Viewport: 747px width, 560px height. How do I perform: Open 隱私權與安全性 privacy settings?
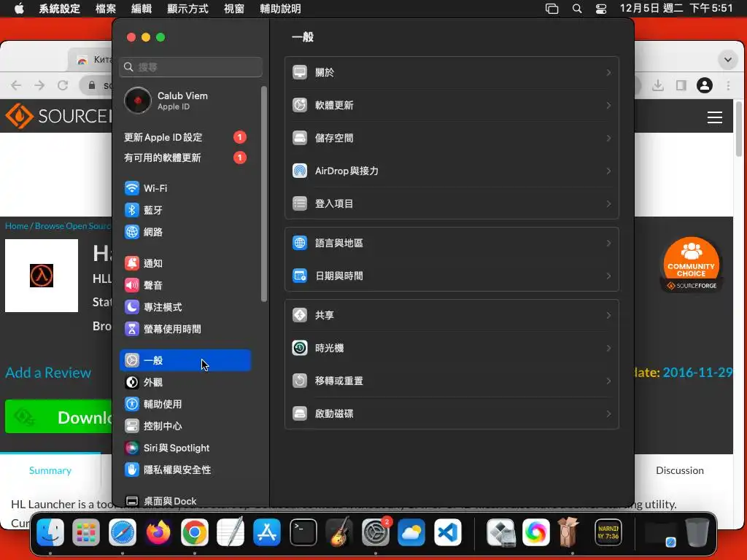185,470
